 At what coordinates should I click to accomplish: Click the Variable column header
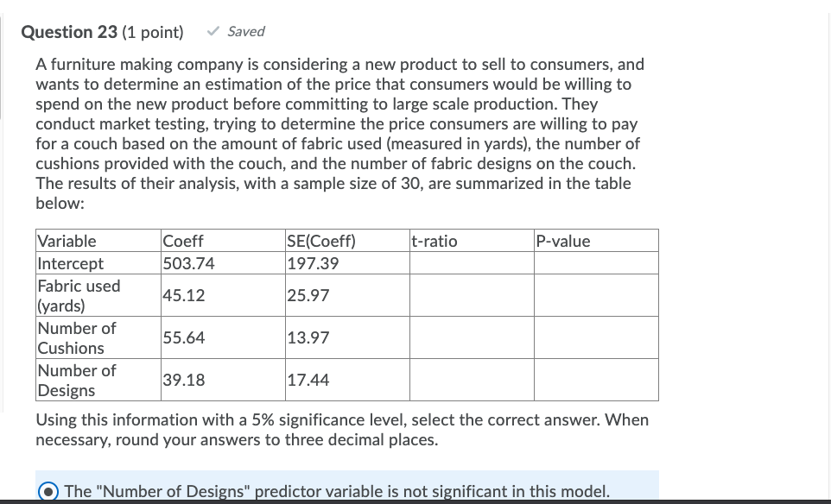pyautogui.click(x=67, y=241)
